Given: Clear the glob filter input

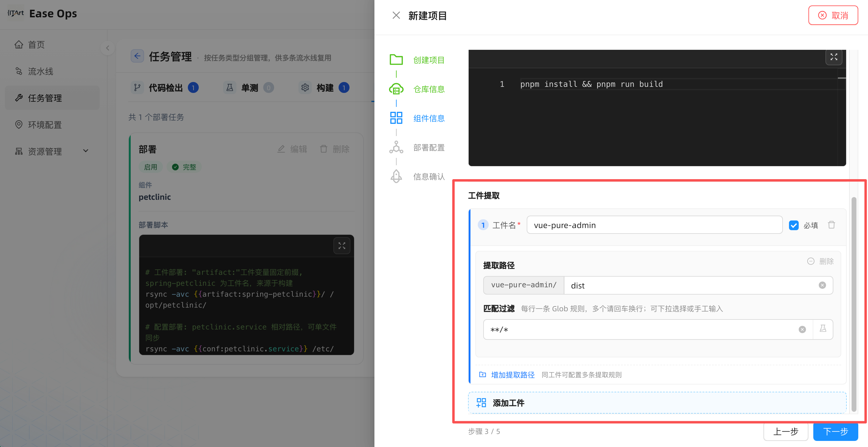Looking at the screenshot, I should point(802,329).
